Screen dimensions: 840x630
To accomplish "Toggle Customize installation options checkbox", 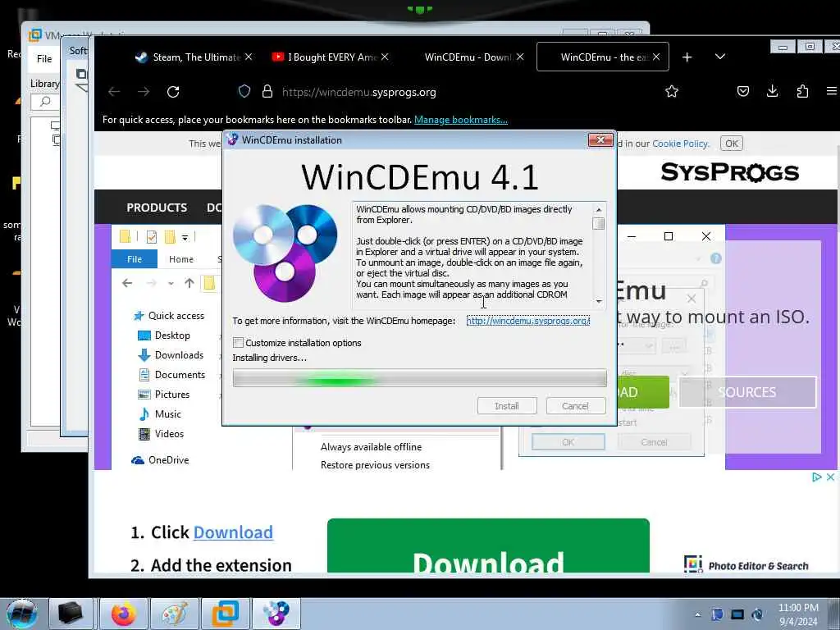I will 239,342.
